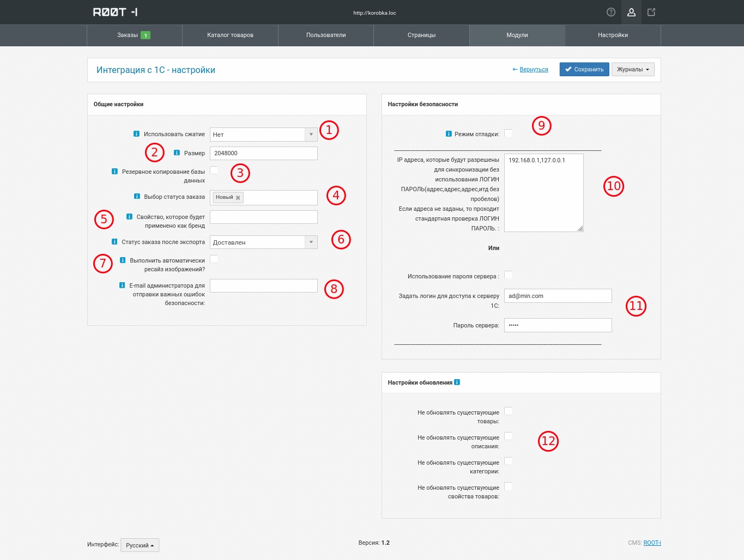
Task: Go to the Страницы section
Action: point(421,35)
